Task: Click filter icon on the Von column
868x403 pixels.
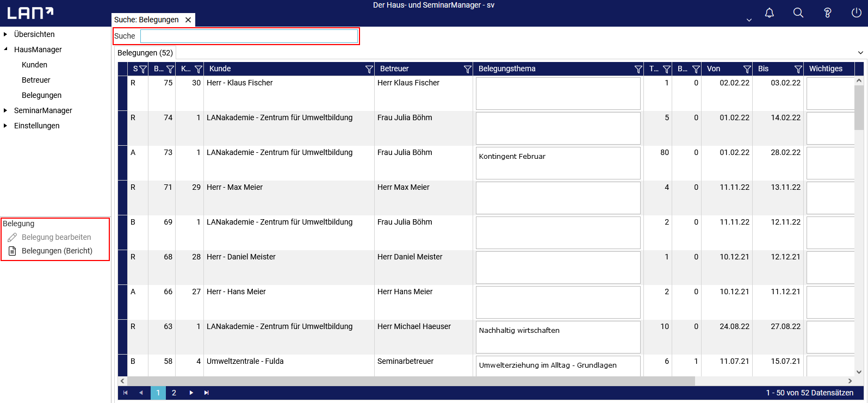Action: tap(747, 69)
